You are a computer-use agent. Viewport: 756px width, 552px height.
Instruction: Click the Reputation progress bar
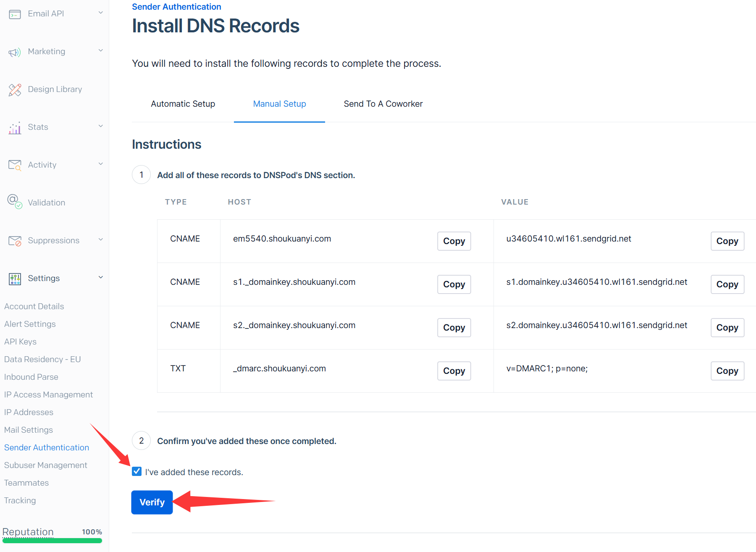pyautogui.click(x=52, y=541)
